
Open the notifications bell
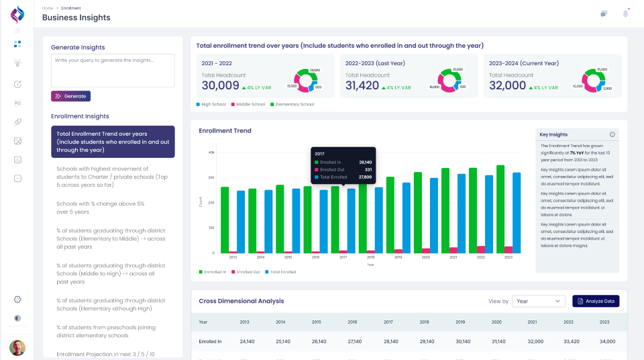point(625,13)
